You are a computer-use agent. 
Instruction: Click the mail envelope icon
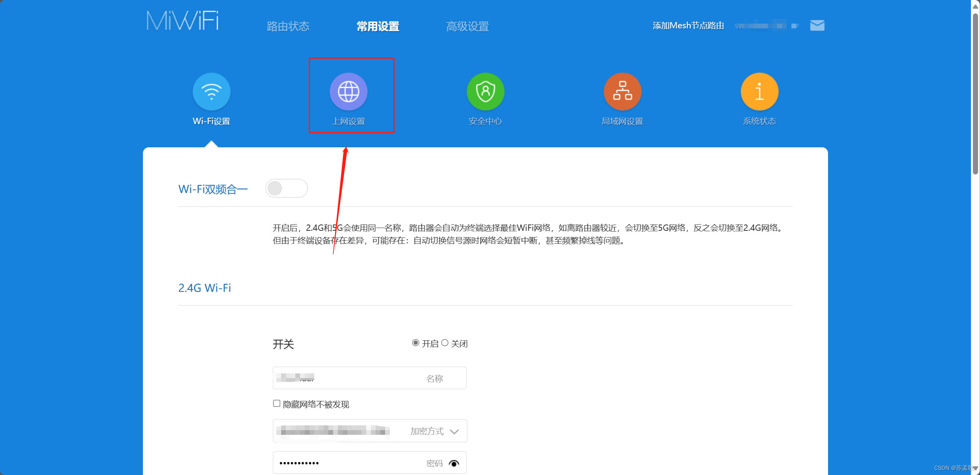[817, 26]
